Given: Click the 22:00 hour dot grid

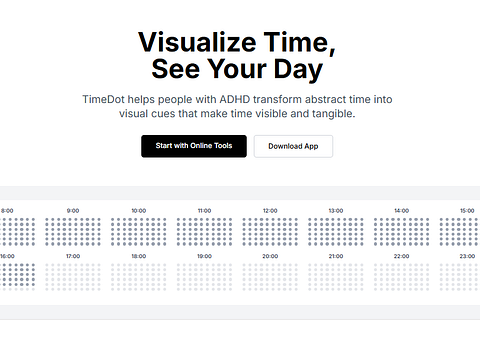Looking at the screenshot, I should 401,277.
